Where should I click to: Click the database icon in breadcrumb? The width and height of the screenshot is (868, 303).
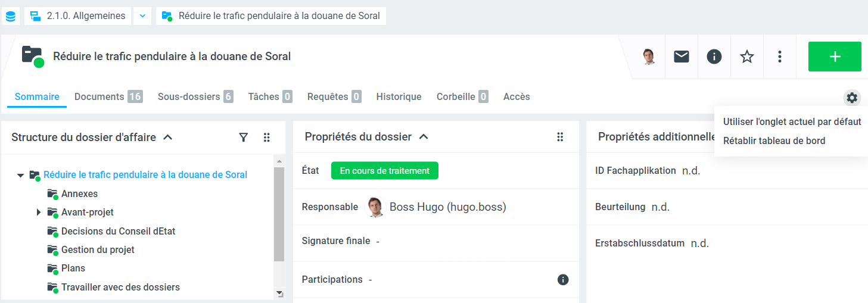[x=11, y=16]
